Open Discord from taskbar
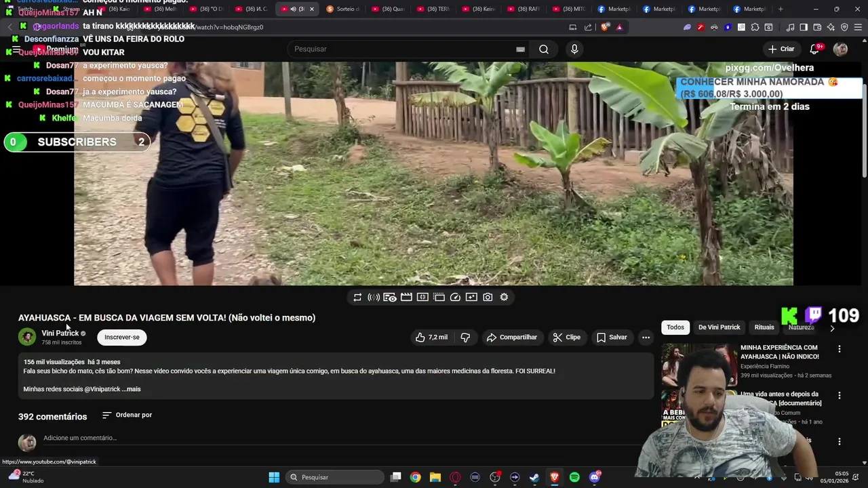The width and height of the screenshot is (868, 488). (595, 477)
